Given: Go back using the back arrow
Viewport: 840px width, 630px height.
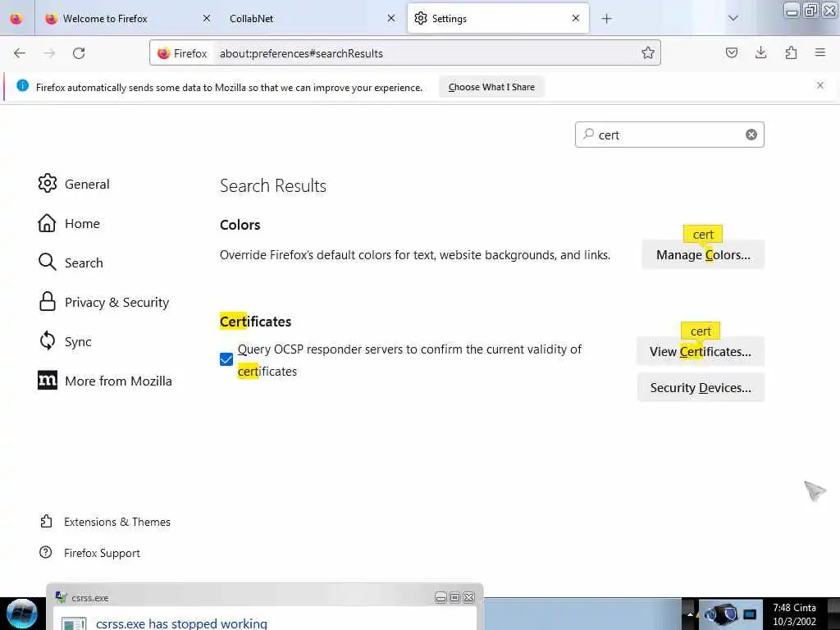Looking at the screenshot, I should pos(20,53).
